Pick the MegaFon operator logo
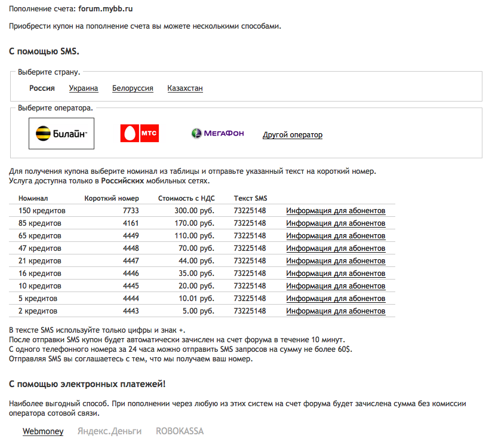492x448 pixels. click(x=218, y=133)
